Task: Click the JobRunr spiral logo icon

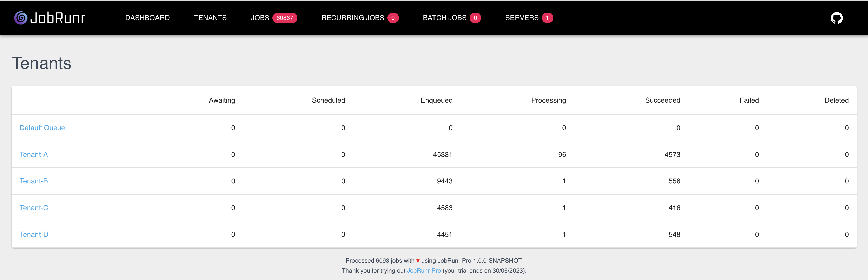Action: coord(21,18)
